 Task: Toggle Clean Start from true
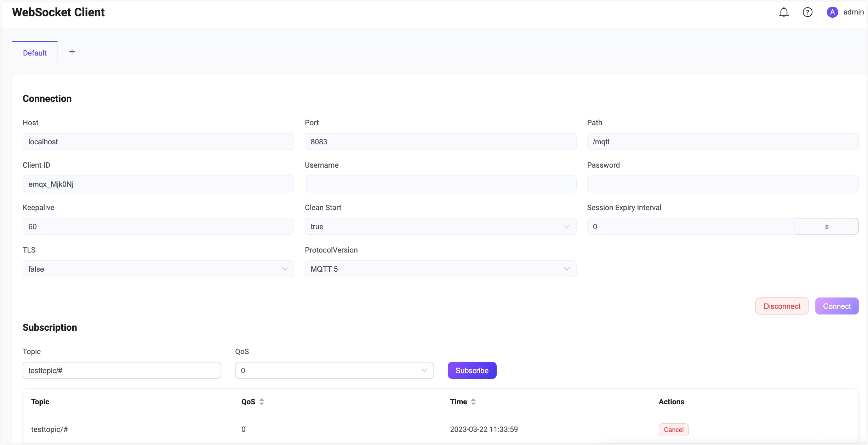click(440, 226)
